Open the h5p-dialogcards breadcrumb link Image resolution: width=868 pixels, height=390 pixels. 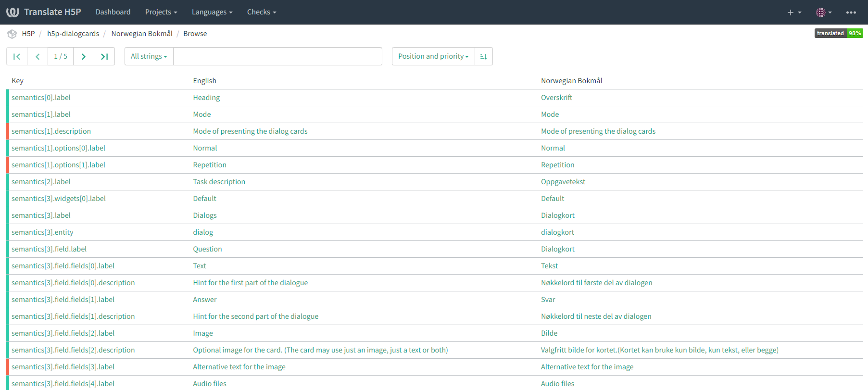click(x=73, y=34)
